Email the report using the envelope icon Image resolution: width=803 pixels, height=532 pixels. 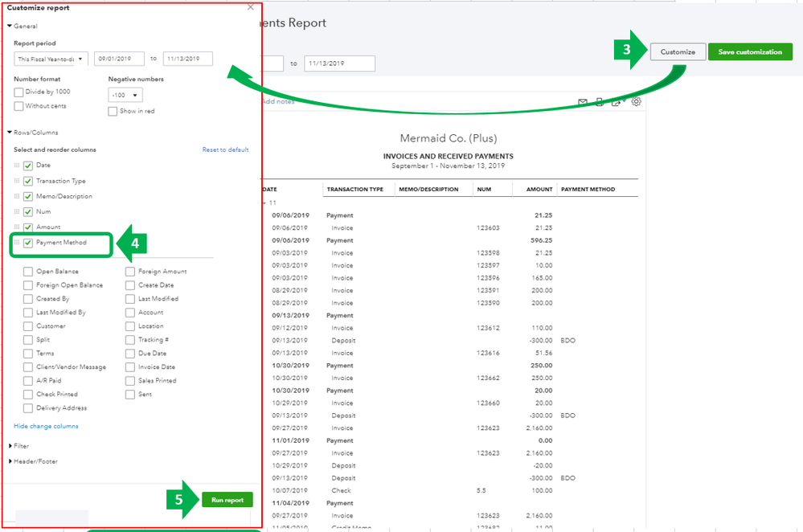tap(582, 102)
